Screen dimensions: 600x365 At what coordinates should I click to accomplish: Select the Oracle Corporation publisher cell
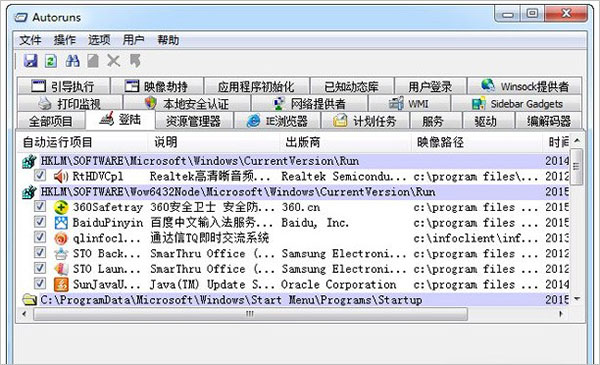click(339, 284)
